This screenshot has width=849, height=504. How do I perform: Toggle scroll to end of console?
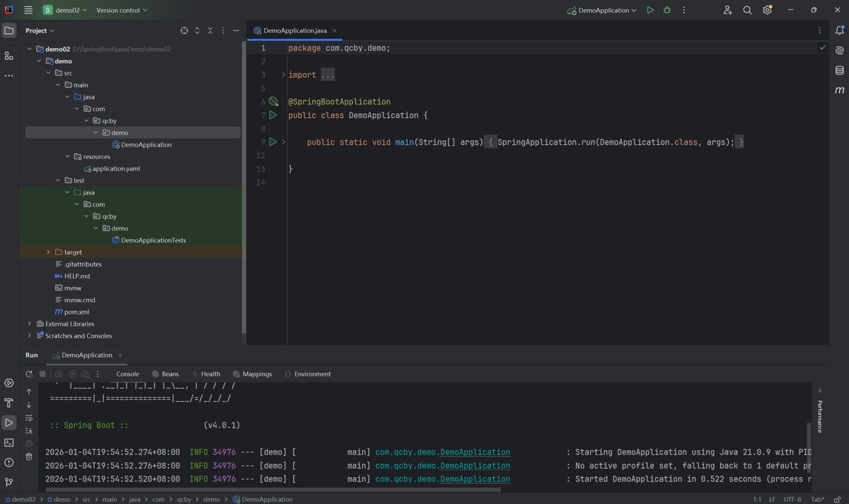pyautogui.click(x=29, y=430)
